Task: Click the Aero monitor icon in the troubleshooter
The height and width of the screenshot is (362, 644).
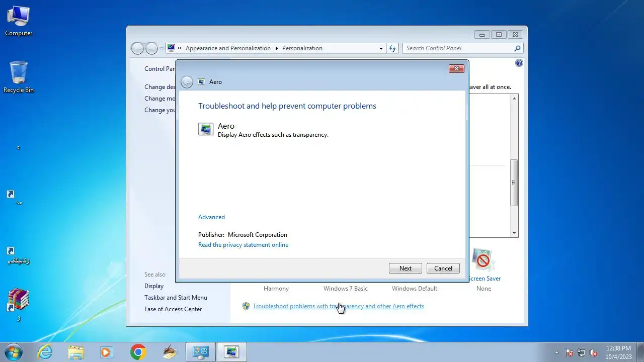Action: [206, 129]
